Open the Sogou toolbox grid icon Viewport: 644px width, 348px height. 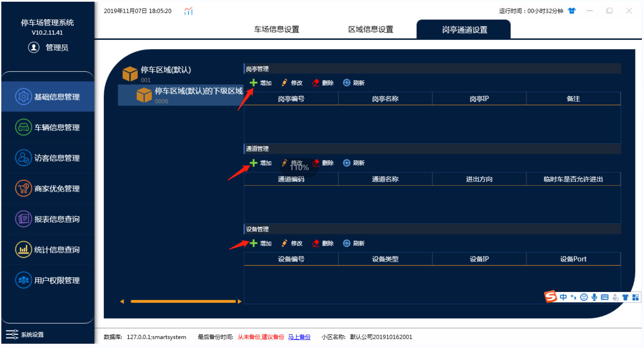[x=635, y=297]
